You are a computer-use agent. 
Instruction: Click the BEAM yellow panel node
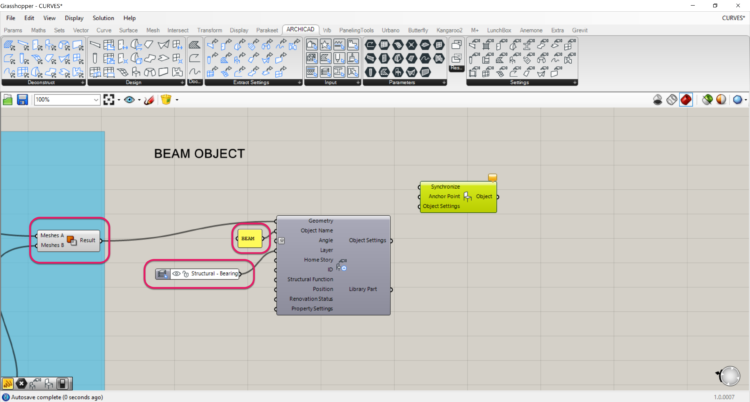point(248,239)
